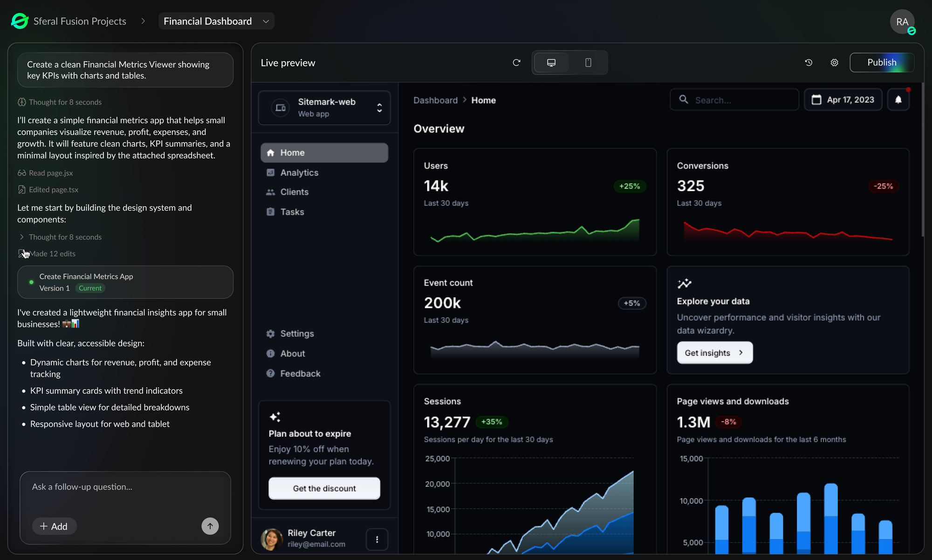This screenshot has height=560, width=932.
Task: Click the About info icon
Action: 270,354
